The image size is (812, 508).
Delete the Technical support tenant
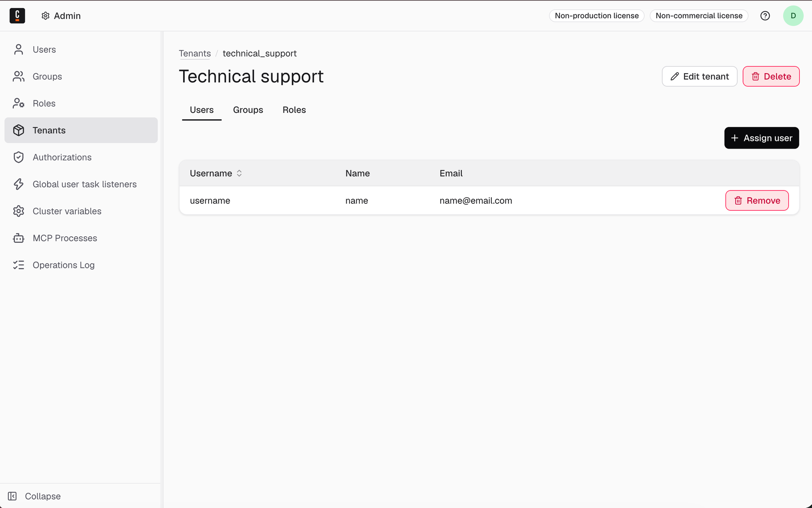click(771, 76)
